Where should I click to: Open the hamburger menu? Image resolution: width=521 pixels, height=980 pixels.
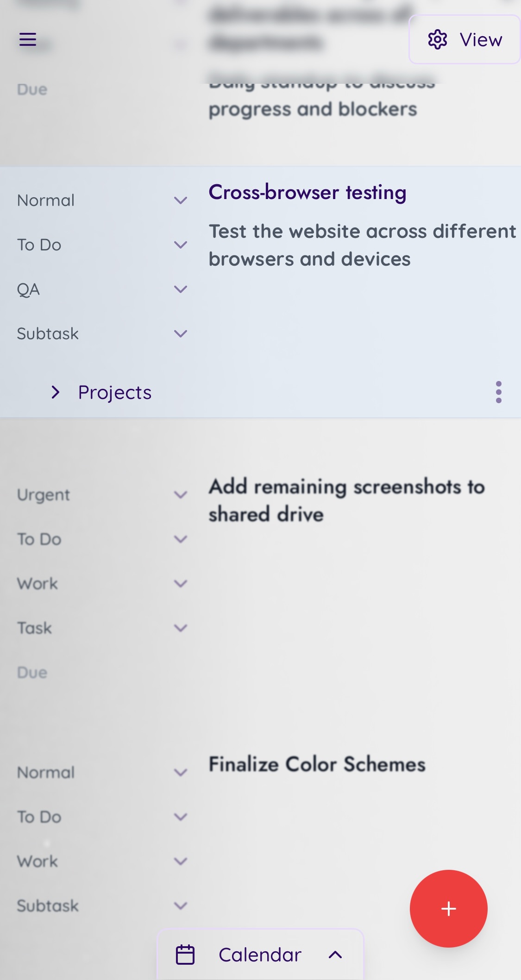coord(28,39)
